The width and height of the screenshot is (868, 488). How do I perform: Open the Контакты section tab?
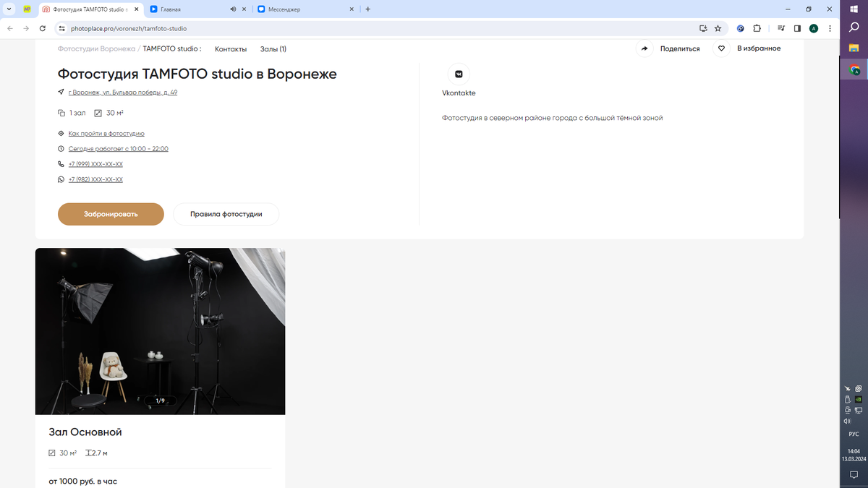coord(231,49)
